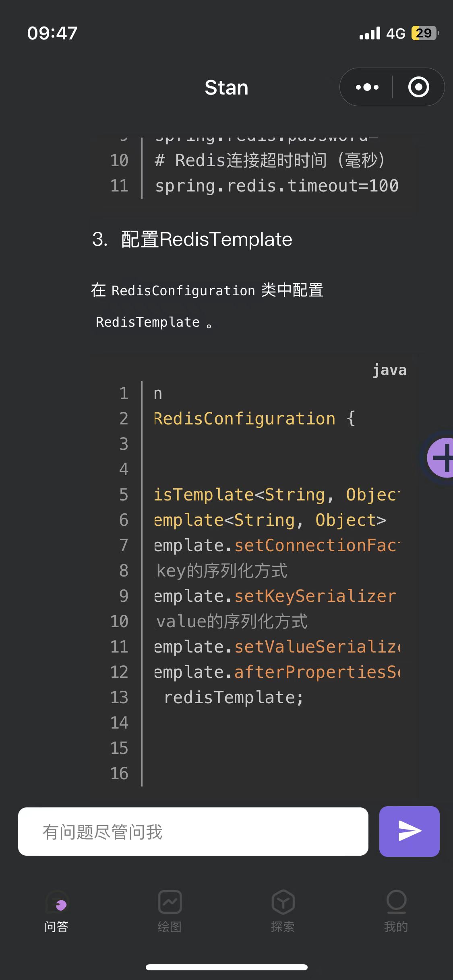
Task: Click code line setKeySerializer
Action: point(275,596)
